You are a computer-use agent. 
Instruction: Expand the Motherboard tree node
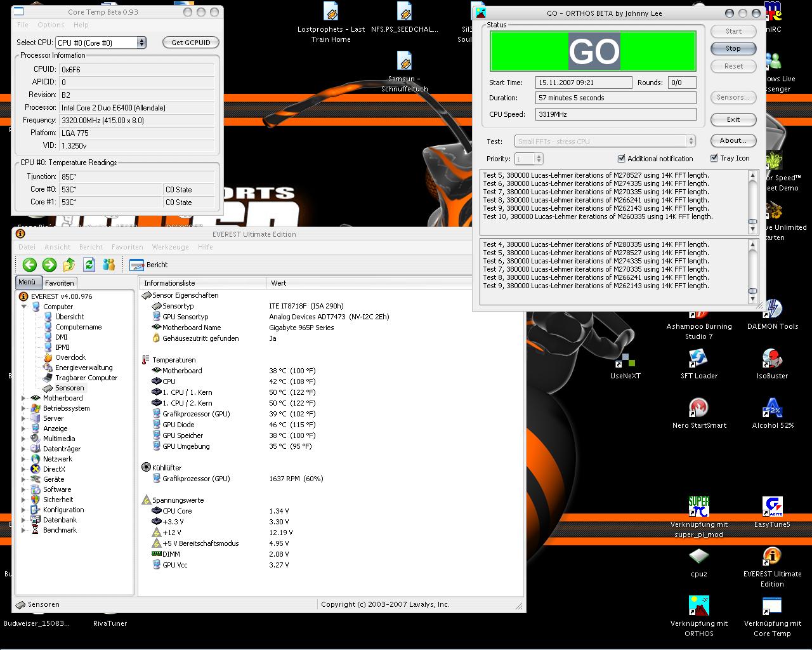pos(24,398)
